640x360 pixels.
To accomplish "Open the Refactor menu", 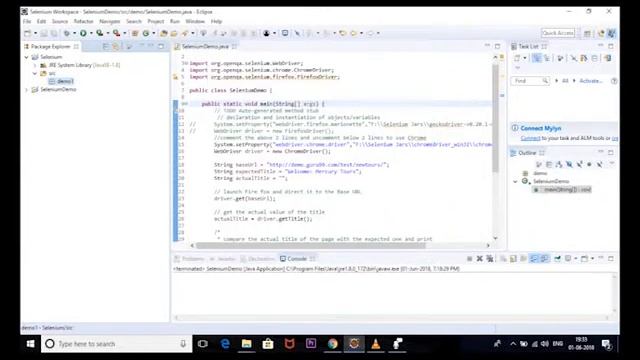I will [x=83, y=21].
